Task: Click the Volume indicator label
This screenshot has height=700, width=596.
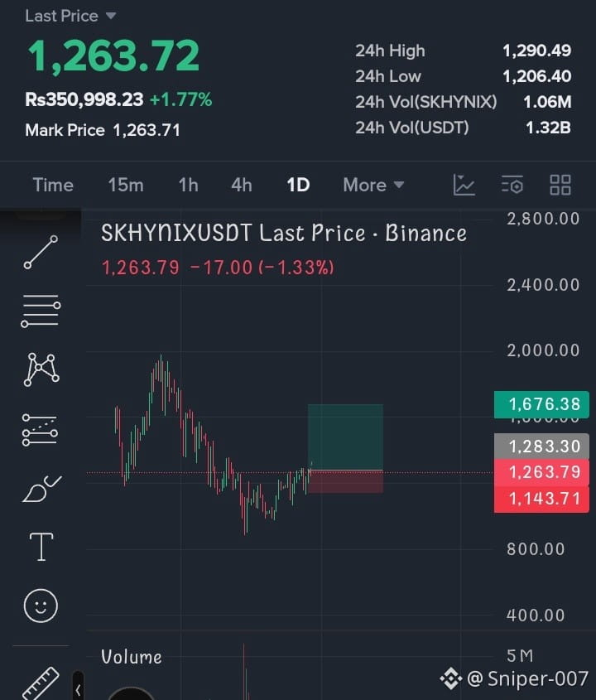Action: coord(131,657)
